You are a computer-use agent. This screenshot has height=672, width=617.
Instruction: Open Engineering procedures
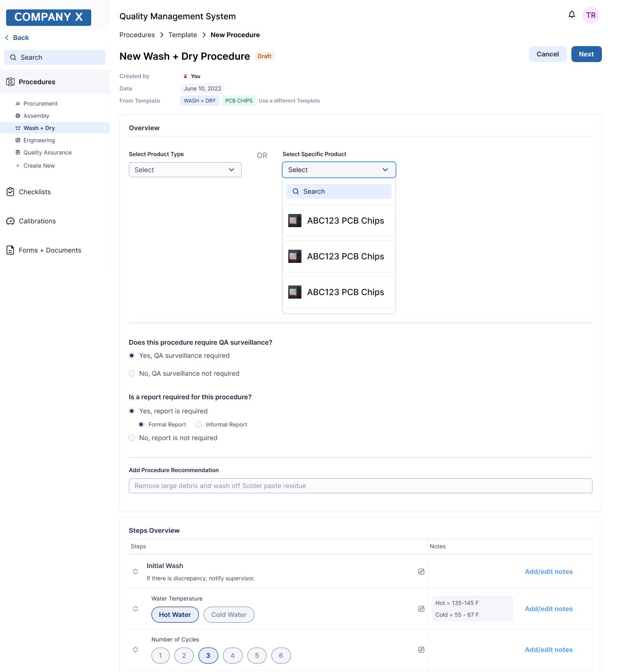(x=39, y=140)
